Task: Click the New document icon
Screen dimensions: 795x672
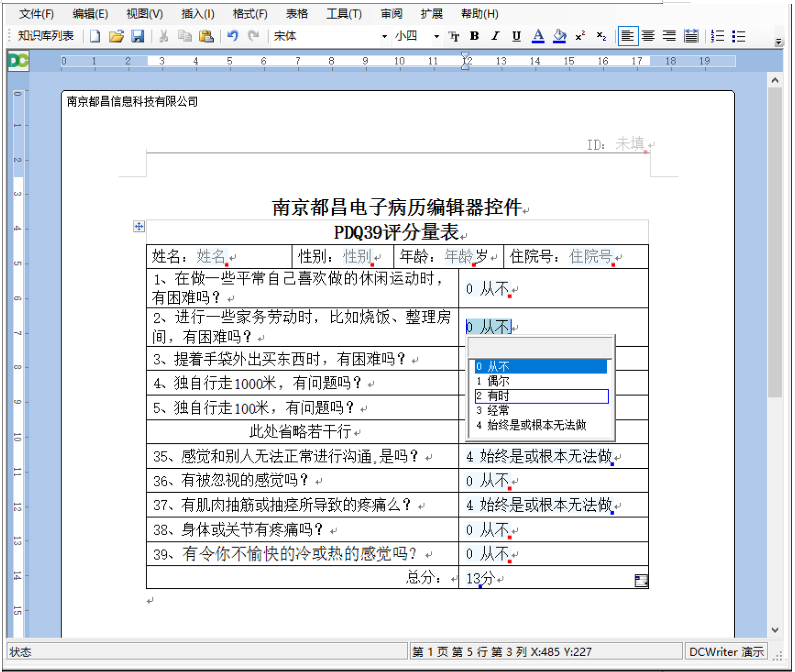Action: pos(95,36)
